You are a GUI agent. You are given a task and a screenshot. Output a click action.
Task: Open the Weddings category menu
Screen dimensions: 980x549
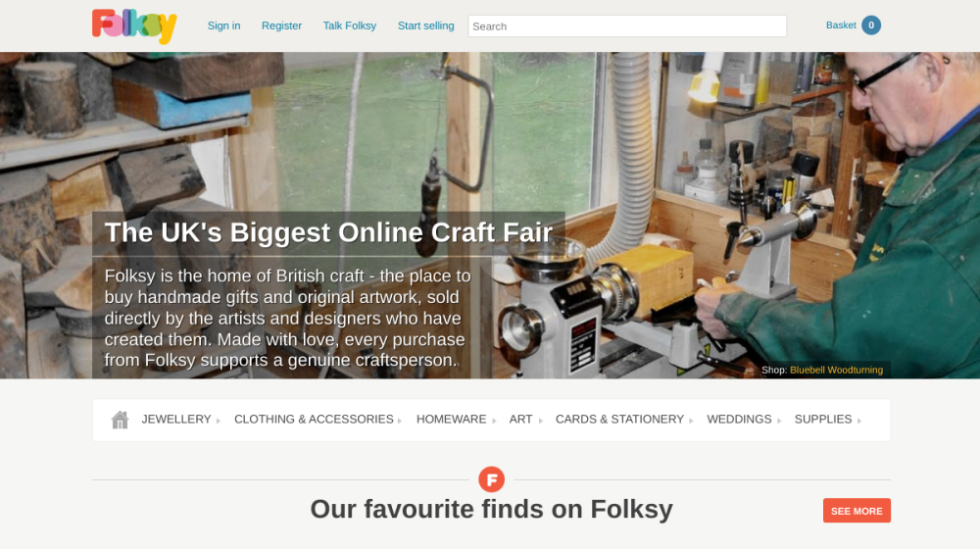[x=739, y=420]
